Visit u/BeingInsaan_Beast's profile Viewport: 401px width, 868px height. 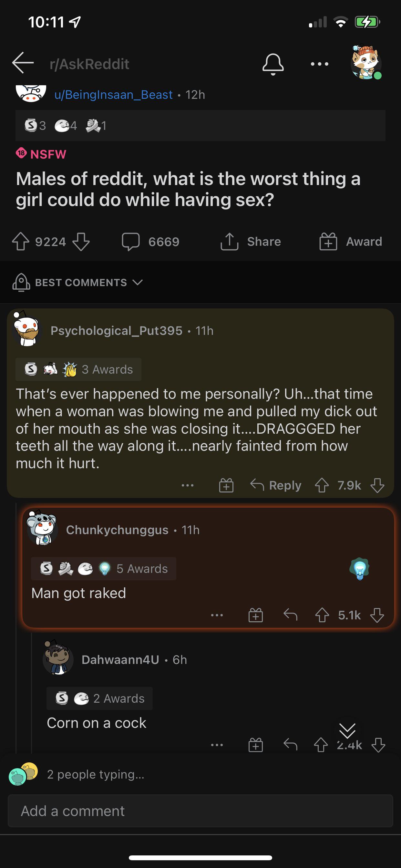click(x=114, y=95)
